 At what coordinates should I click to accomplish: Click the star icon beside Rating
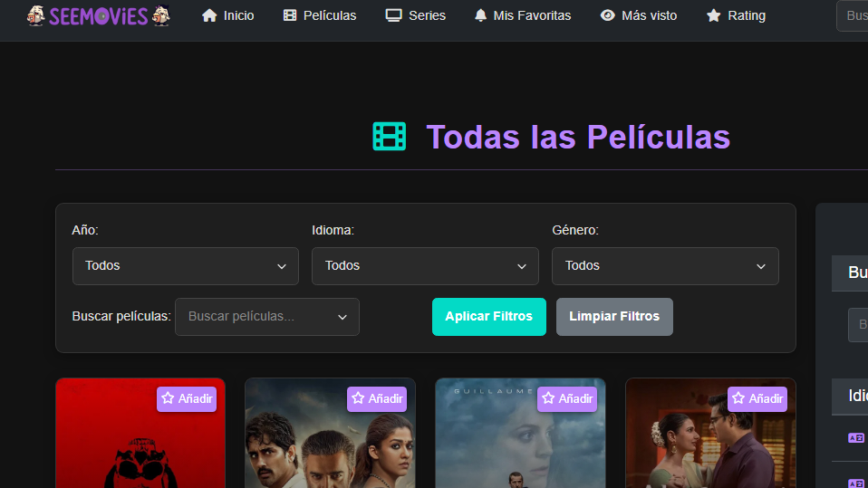[x=714, y=15]
